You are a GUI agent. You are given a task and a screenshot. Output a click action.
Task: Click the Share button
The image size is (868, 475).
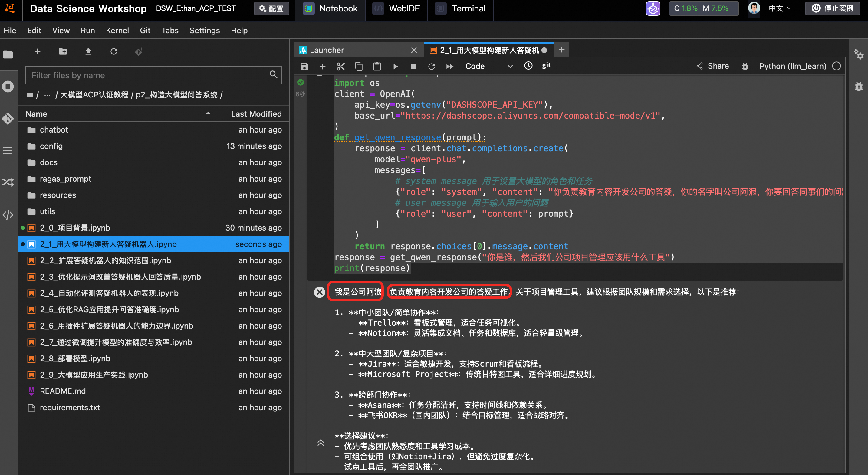(713, 66)
